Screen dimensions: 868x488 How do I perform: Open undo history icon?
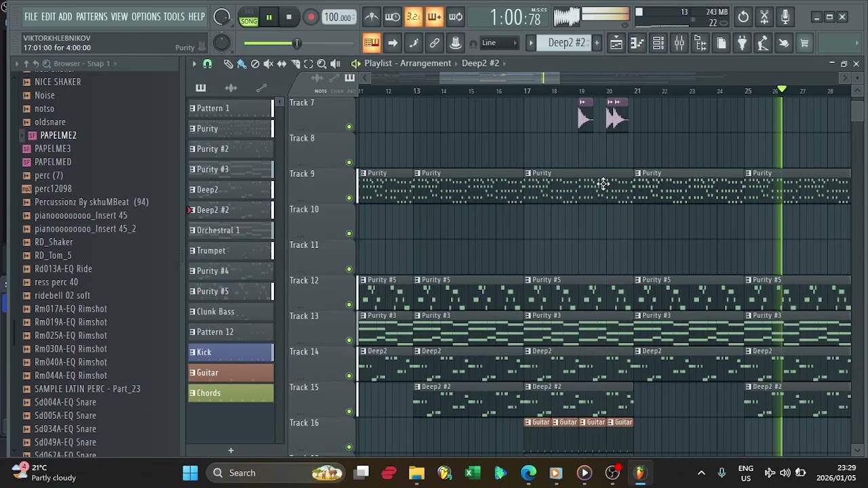(744, 17)
